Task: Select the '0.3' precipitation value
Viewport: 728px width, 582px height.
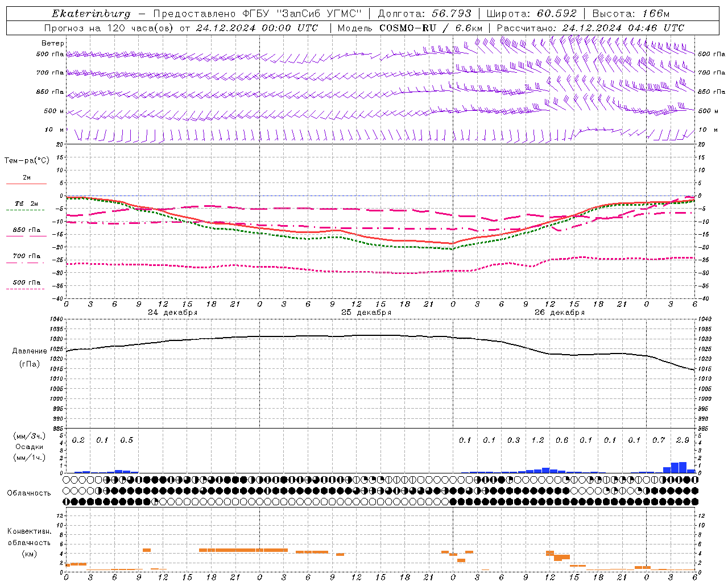Action: coord(514,440)
